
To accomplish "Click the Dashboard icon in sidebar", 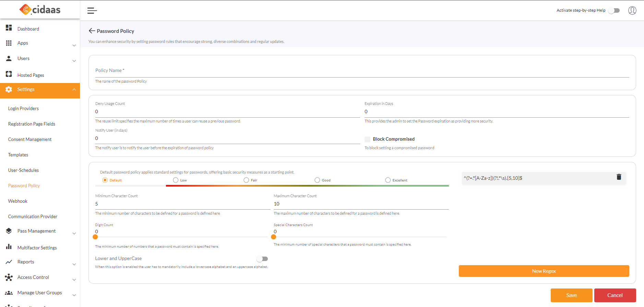I will pyautogui.click(x=9, y=28).
